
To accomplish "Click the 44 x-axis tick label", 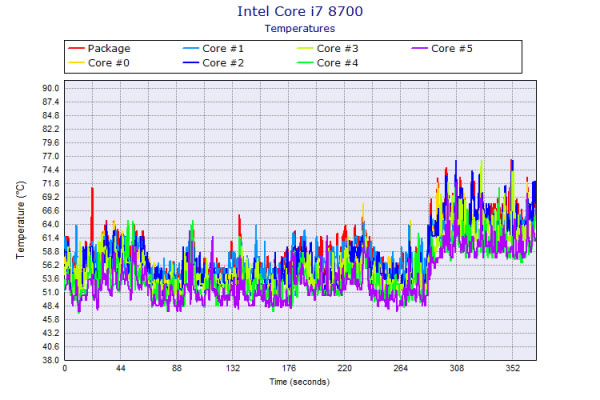I will (x=121, y=368).
